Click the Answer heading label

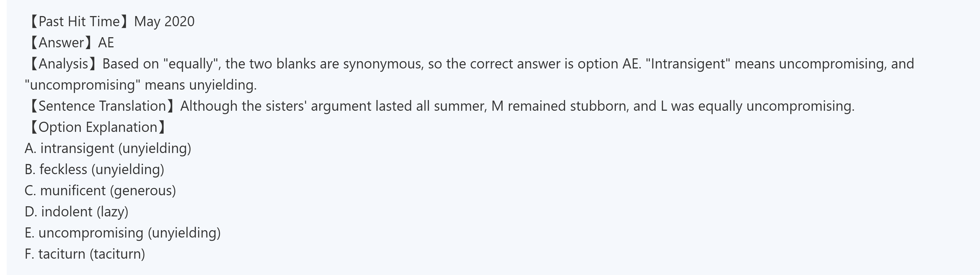click(61, 43)
